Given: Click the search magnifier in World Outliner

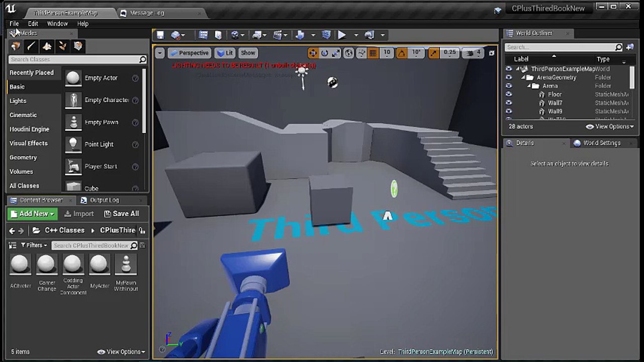Looking at the screenshot, I should [618, 47].
